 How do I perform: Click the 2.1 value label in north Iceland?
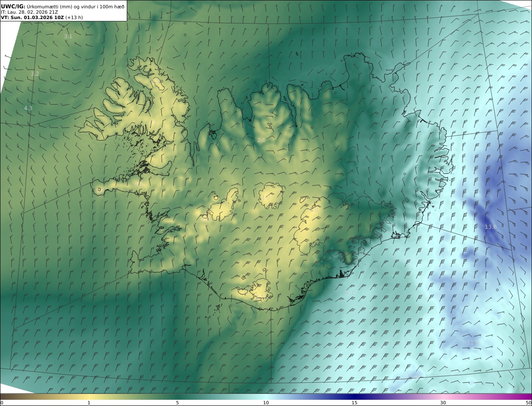(261, 140)
